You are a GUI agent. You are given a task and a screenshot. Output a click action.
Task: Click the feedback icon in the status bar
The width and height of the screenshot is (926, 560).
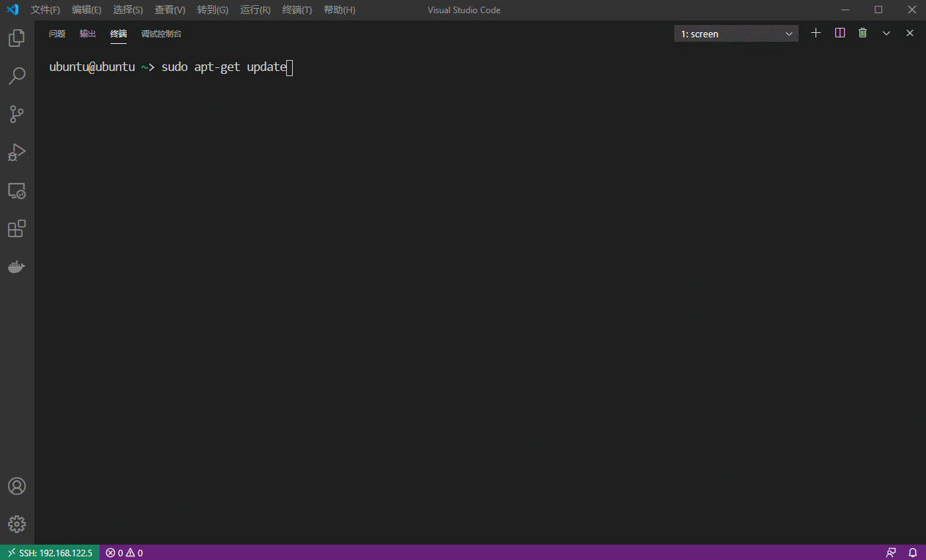click(x=891, y=553)
